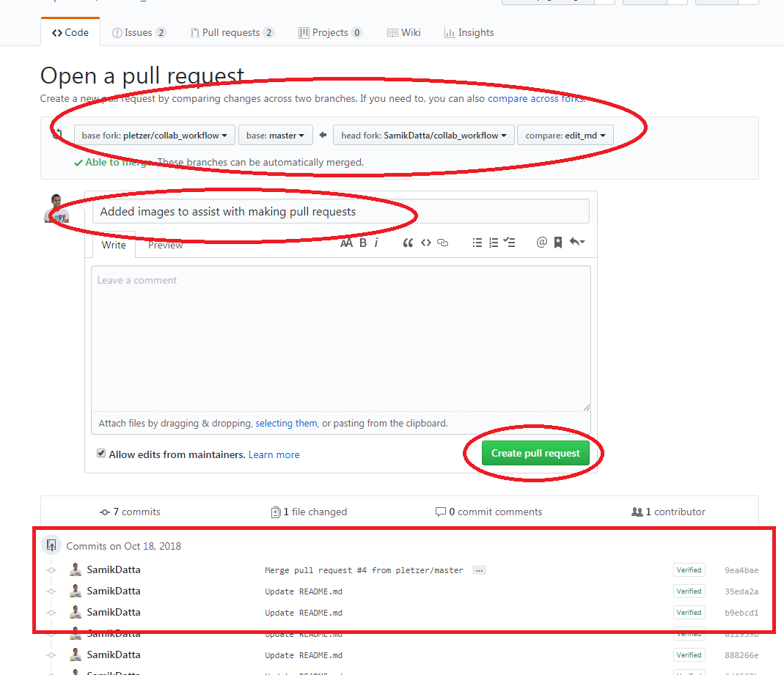View the 1 contributor summary
The height and width of the screenshot is (675, 784).
point(669,512)
